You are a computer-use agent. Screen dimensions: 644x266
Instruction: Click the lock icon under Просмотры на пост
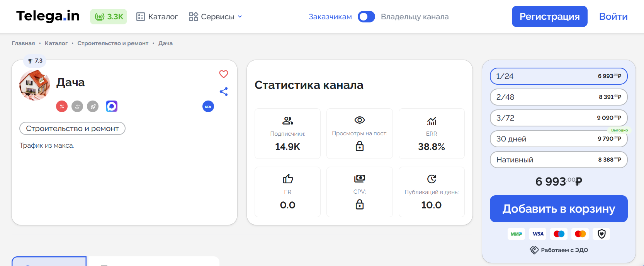pyautogui.click(x=360, y=146)
